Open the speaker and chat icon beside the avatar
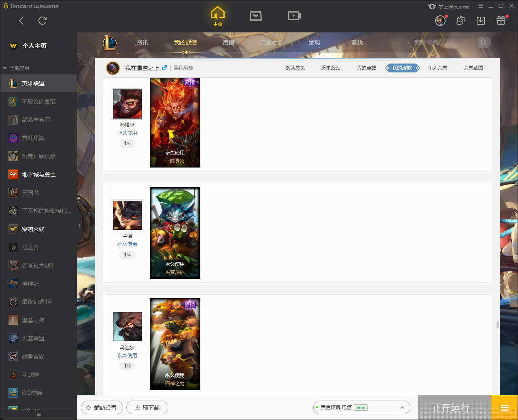Screen dimensions: 518x420 pyautogui.click(x=461, y=20)
